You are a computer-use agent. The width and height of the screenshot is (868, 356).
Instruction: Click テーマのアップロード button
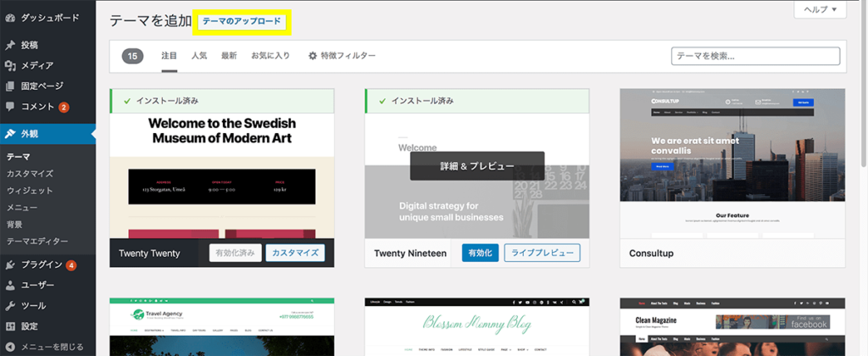(242, 21)
